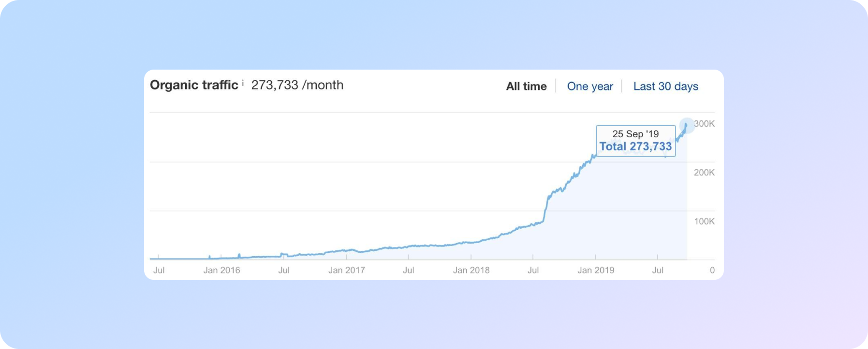Click the 100K y-axis label
The image size is (868, 349).
click(704, 221)
